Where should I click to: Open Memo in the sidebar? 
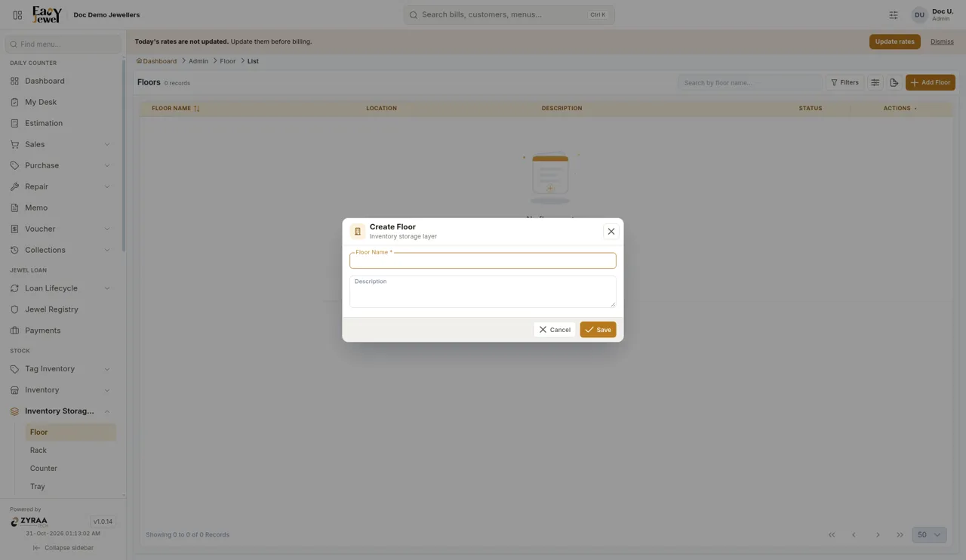pos(60,208)
